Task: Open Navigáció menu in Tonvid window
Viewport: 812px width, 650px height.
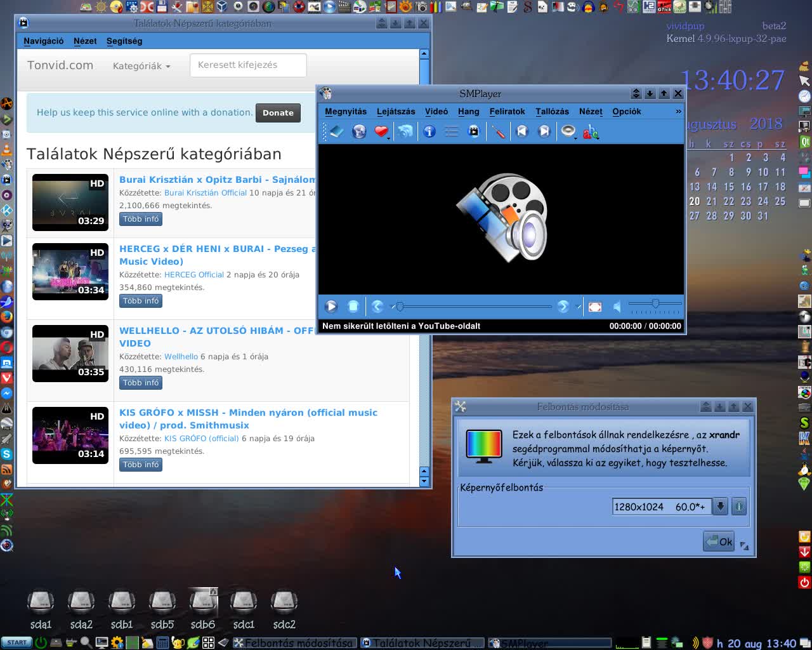Action: pos(44,41)
